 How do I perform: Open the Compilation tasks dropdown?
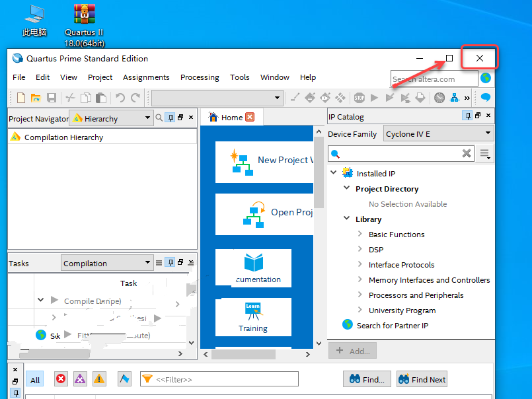[x=107, y=263]
